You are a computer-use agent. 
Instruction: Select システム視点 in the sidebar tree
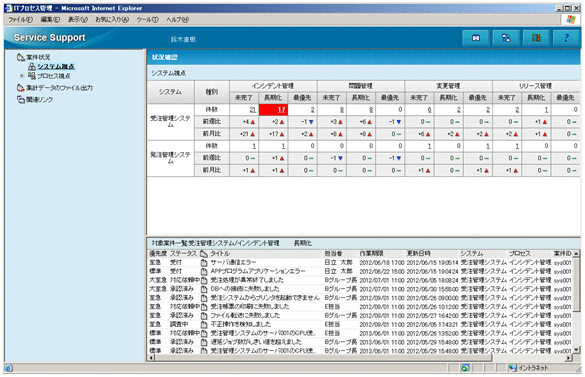(56, 66)
